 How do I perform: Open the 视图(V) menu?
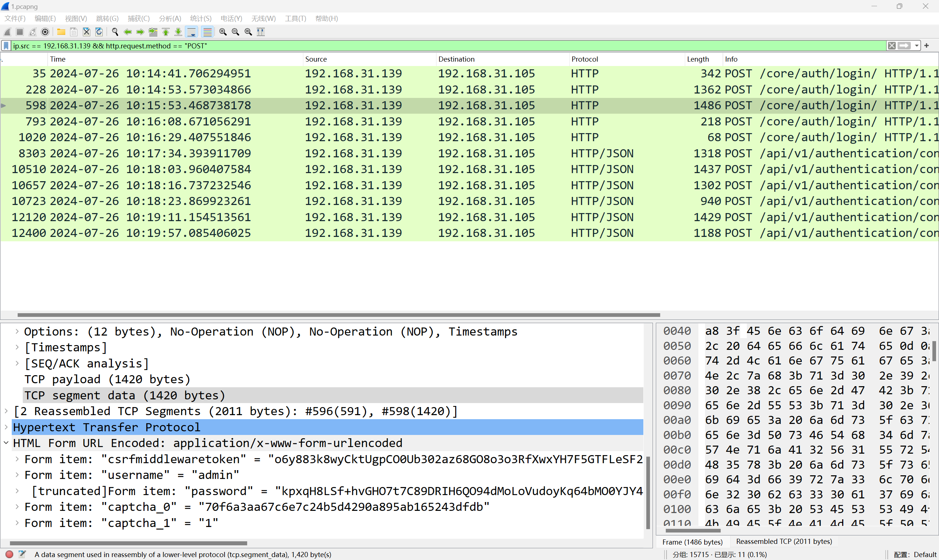(76, 18)
